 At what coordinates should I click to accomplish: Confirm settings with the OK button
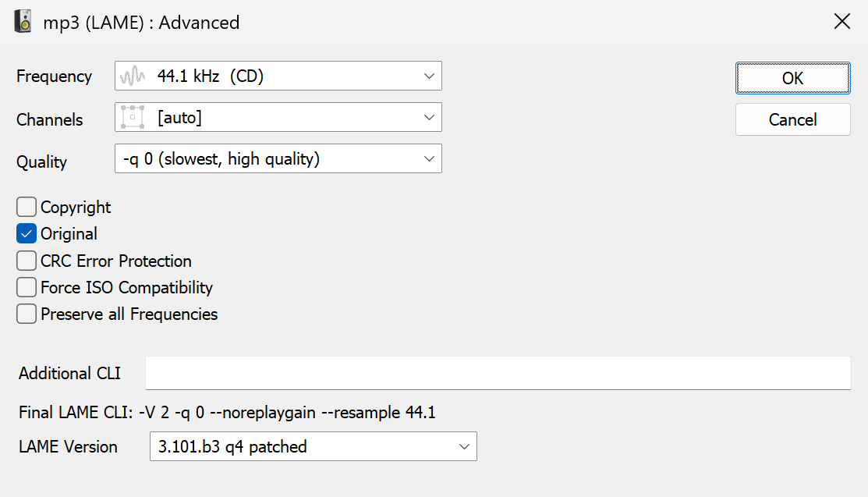792,78
